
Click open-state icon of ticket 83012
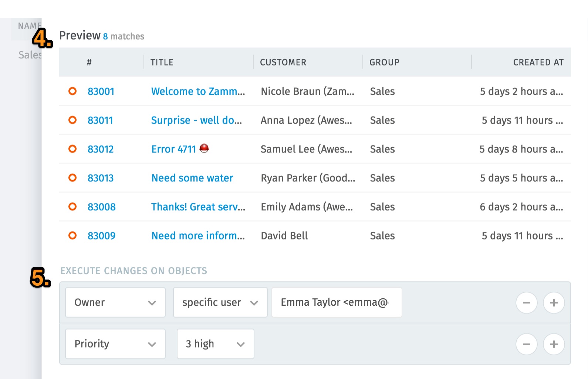coord(72,149)
